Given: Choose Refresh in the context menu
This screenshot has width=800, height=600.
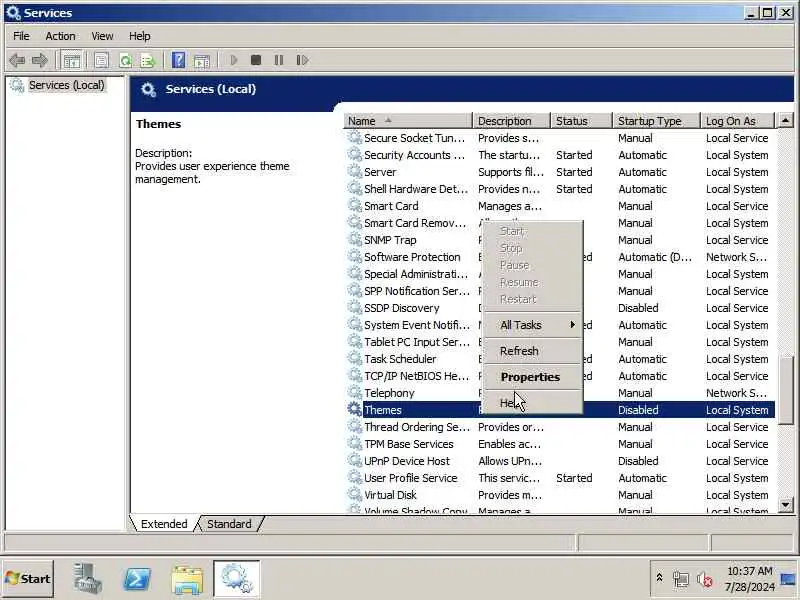Looking at the screenshot, I should (532, 351).
